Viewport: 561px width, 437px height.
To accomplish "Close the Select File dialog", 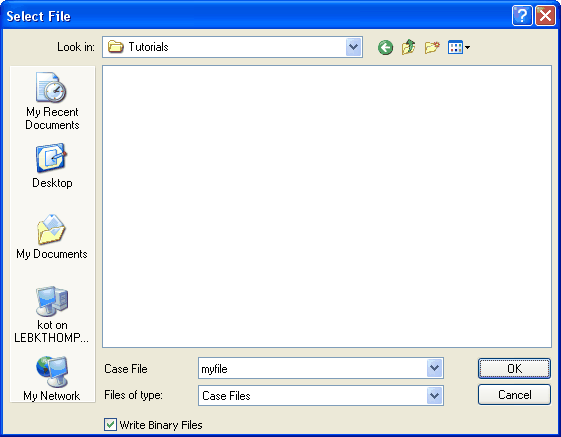I will pyautogui.click(x=545, y=16).
